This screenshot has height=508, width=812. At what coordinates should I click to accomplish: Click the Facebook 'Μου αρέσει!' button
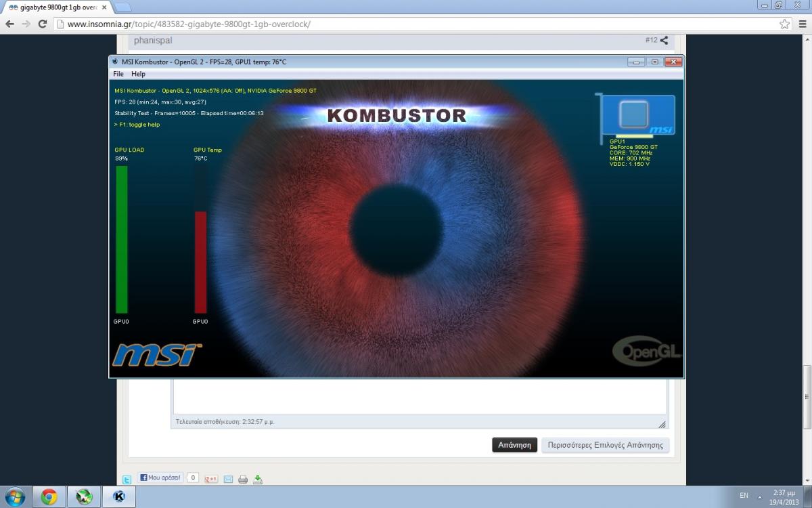[160, 478]
